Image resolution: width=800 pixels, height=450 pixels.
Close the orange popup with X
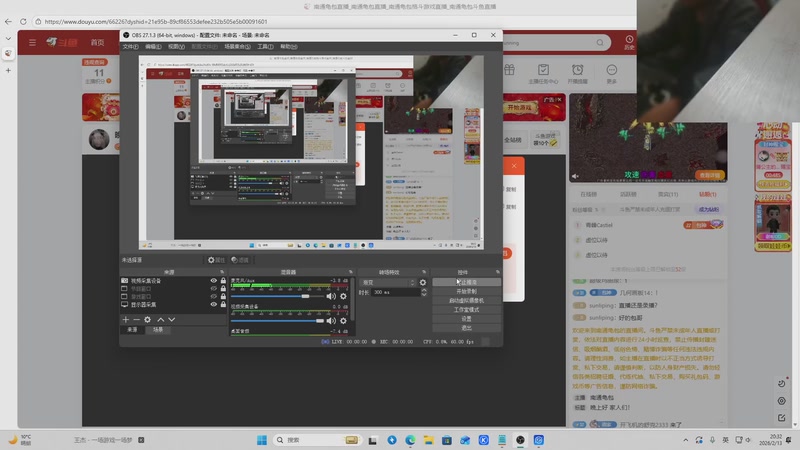click(x=514, y=165)
